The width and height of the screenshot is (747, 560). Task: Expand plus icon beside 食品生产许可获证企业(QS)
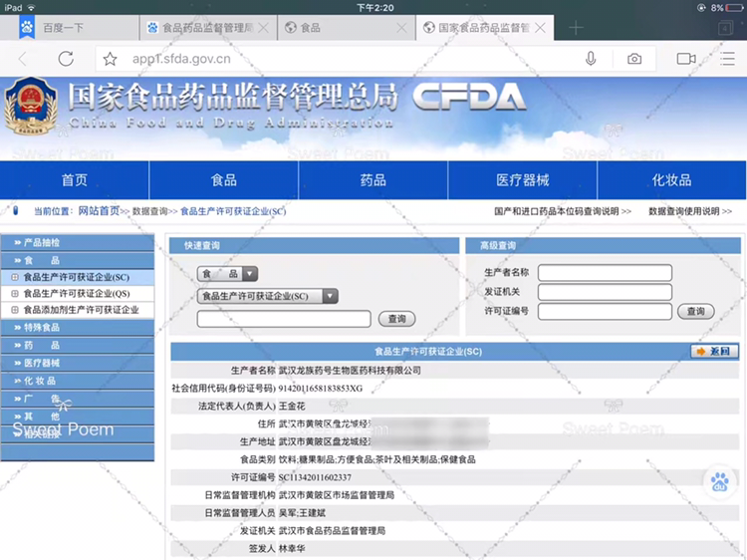(15, 294)
